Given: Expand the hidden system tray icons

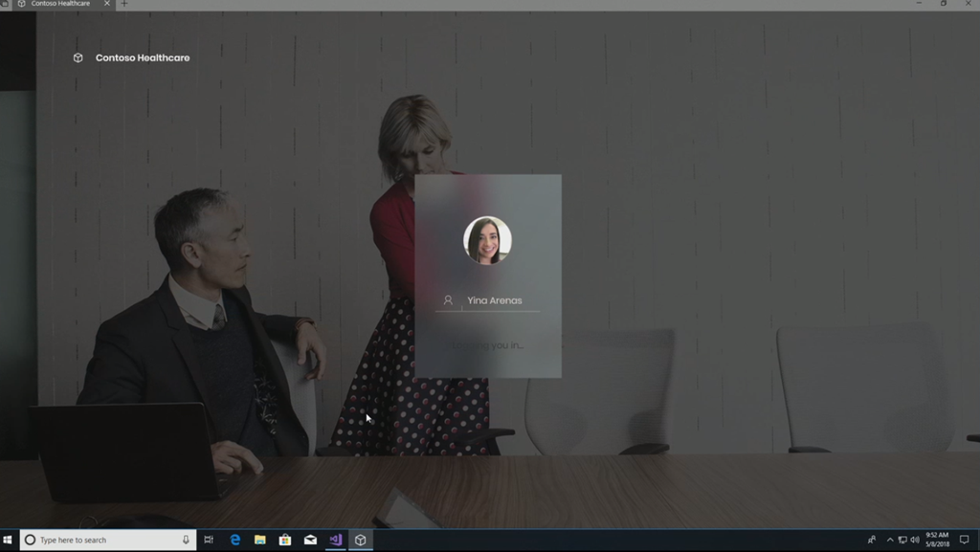Looking at the screenshot, I should (889, 541).
